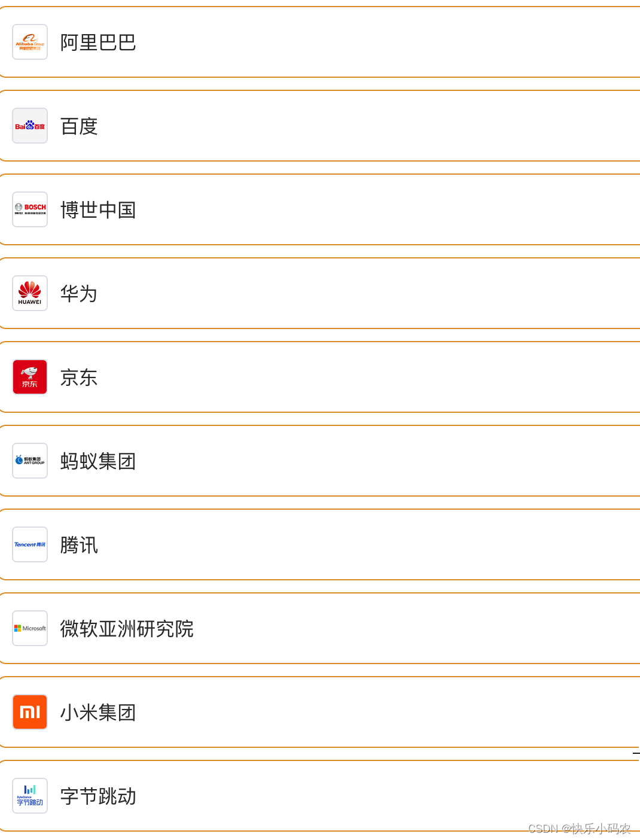The width and height of the screenshot is (640, 840).
Task: Open the 字节跳动 company entry
Action: 320,796
